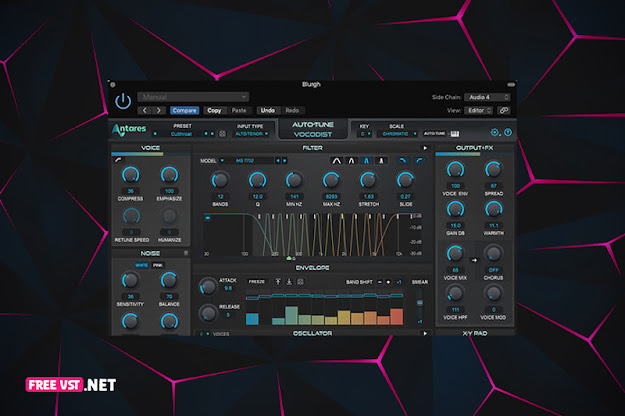Go to previous preset with left arrow
This screenshot has width=625, height=416.
pos(144,110)
